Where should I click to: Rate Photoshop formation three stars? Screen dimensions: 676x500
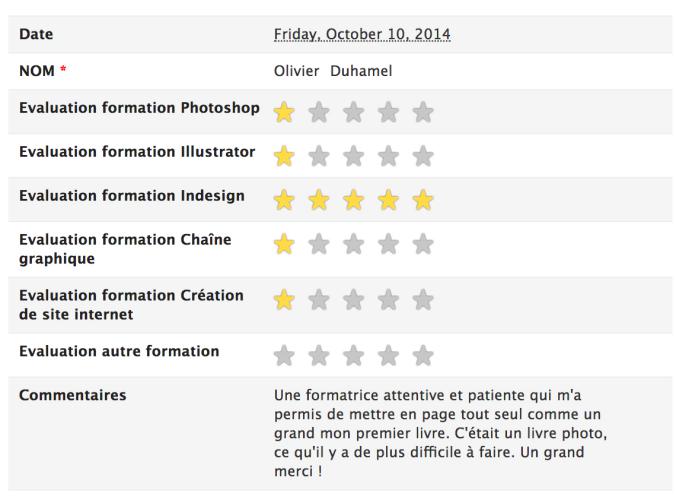point(354,112)
